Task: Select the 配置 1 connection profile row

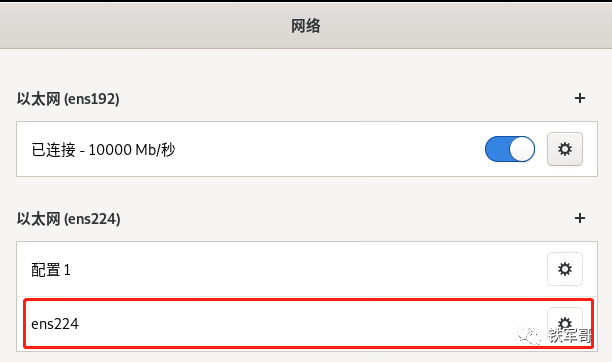Action: point(307,269)
